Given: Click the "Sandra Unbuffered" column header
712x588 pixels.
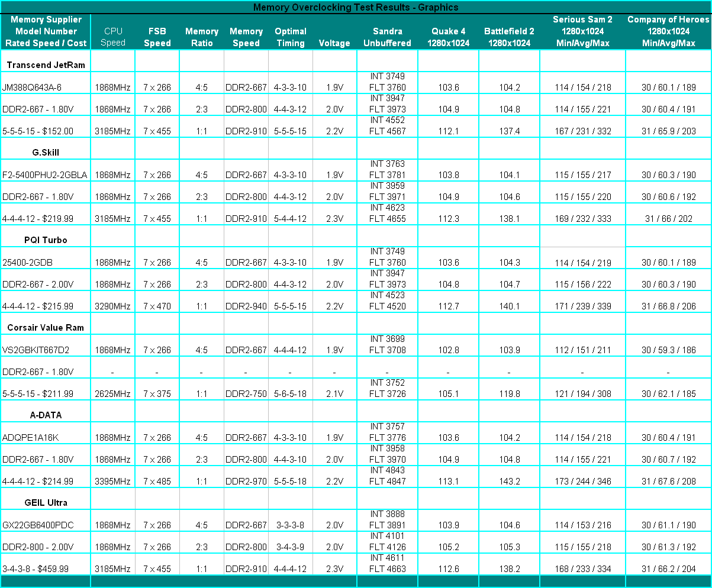Looking at the screenshot, I should pyautogui.click(x=387, y=37).
